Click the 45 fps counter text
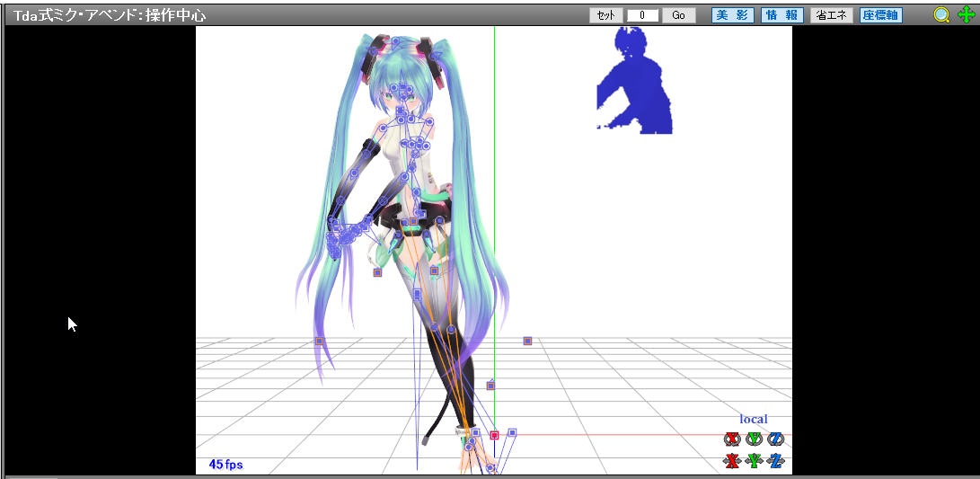 (x=226, y=465)
